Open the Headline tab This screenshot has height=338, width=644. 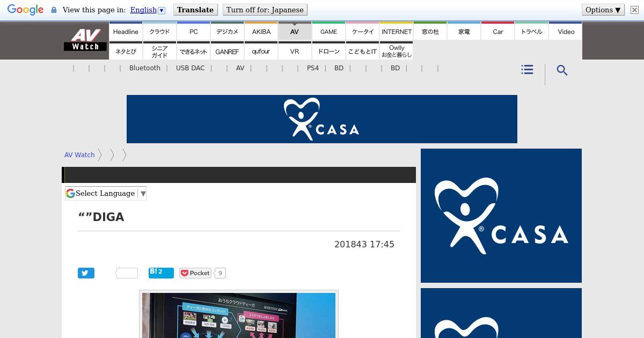pos(126,31)
